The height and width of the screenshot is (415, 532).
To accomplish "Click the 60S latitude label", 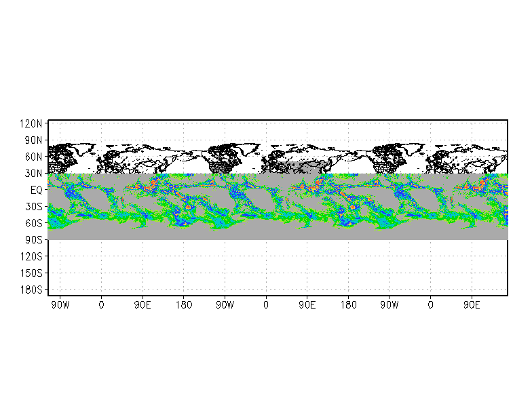I will click(34, 223).
